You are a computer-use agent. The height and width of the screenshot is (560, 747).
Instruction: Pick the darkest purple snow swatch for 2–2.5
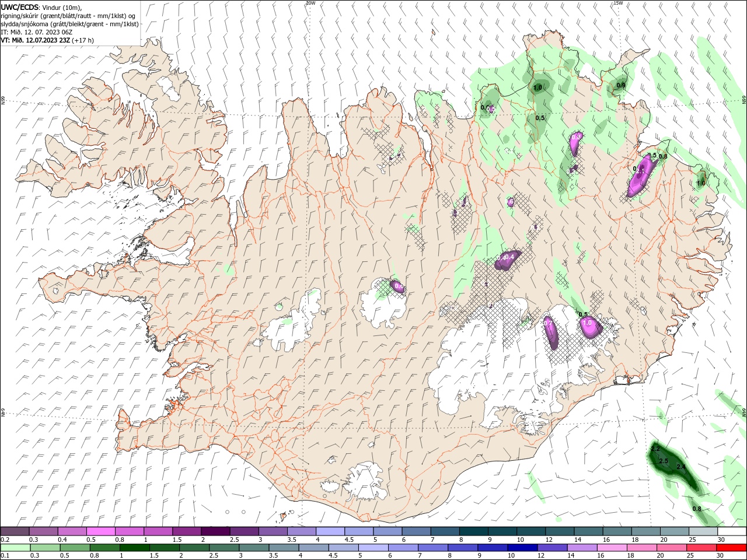pyautogui.click(x=215, y=531)
